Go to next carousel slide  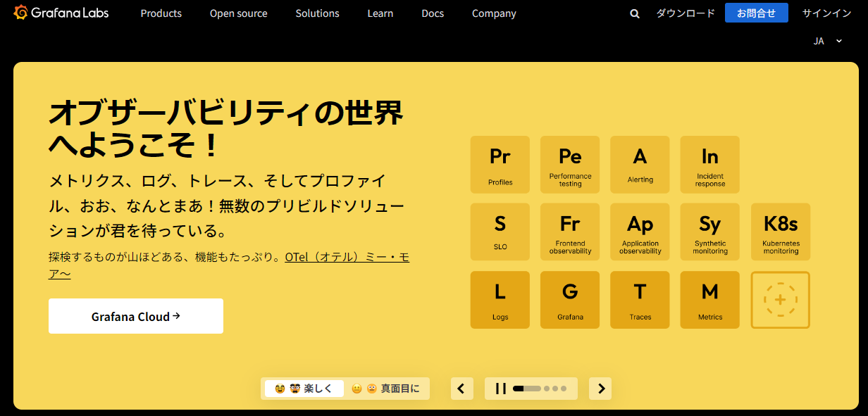[x=600, y=389]
